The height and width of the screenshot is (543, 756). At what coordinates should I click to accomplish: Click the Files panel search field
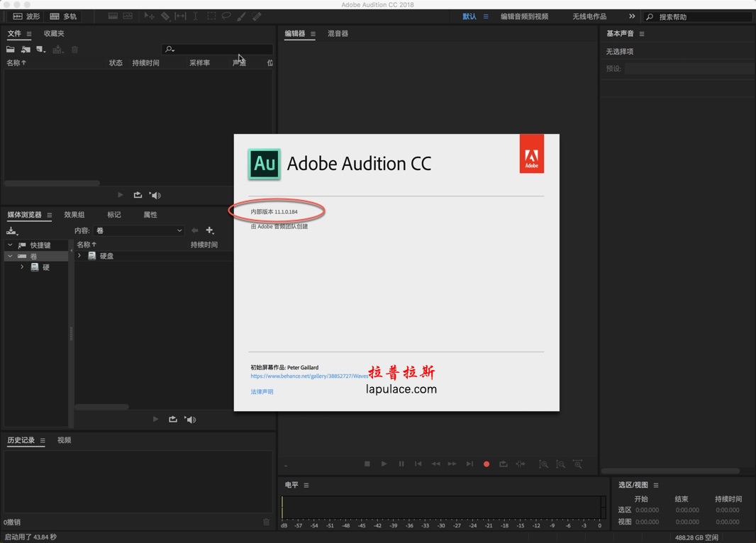coord(217,49)
